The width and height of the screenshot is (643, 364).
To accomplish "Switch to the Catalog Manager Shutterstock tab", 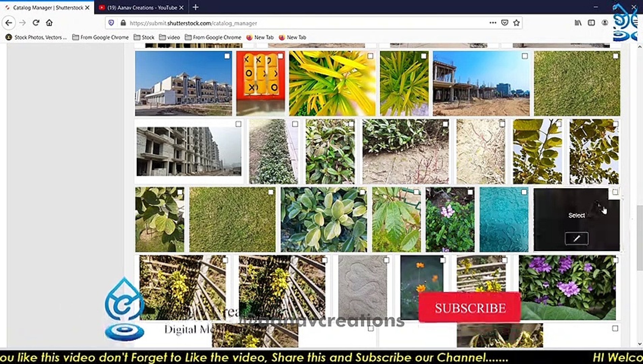I will pyautogui.click(x=47, y=7).
